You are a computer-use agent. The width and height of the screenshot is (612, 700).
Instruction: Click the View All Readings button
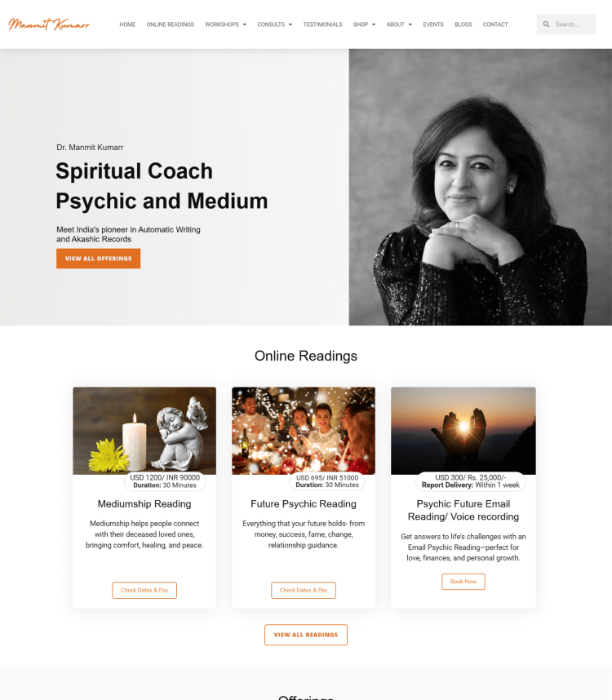click(x=306, y=635)
